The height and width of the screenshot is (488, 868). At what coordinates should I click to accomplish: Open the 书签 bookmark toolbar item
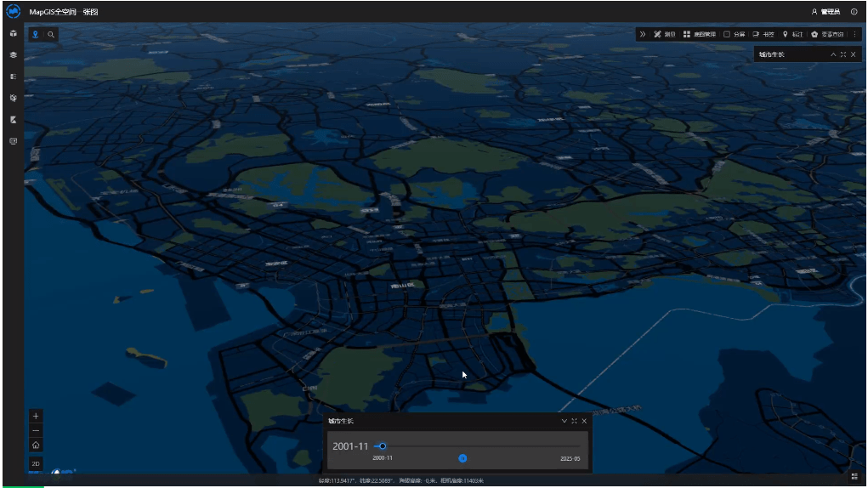coord(763,34)
